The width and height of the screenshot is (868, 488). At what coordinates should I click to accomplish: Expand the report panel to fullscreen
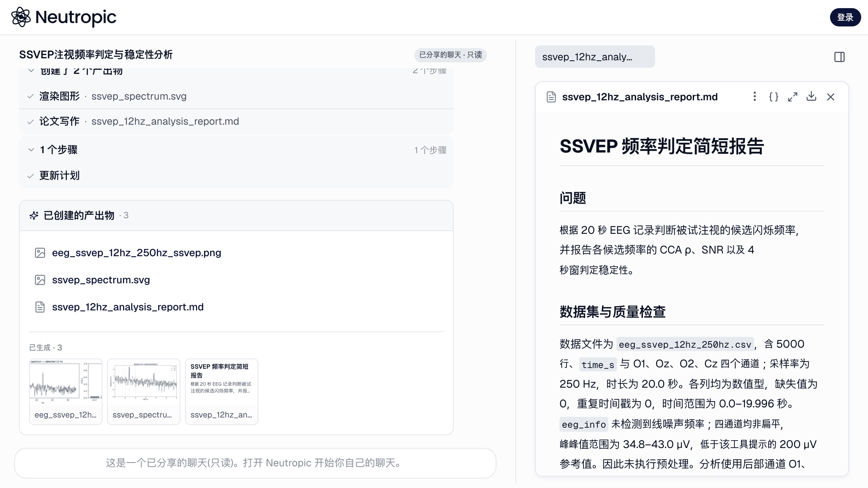792,97
